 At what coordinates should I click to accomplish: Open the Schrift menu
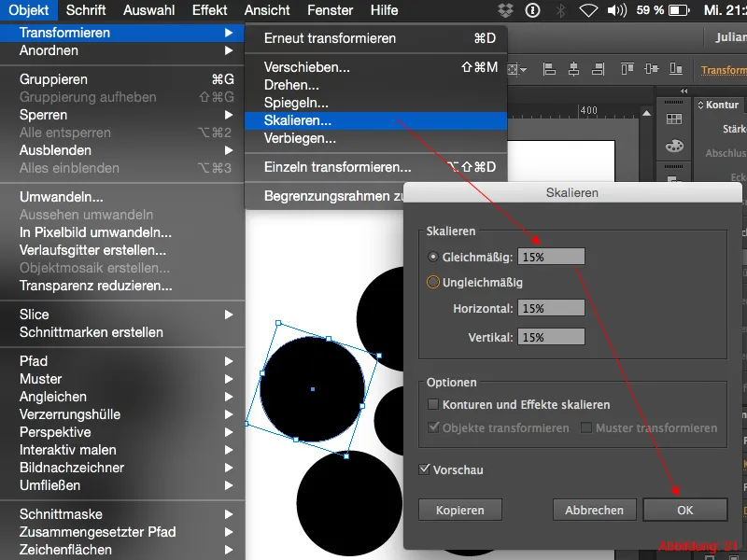(86, 10)
